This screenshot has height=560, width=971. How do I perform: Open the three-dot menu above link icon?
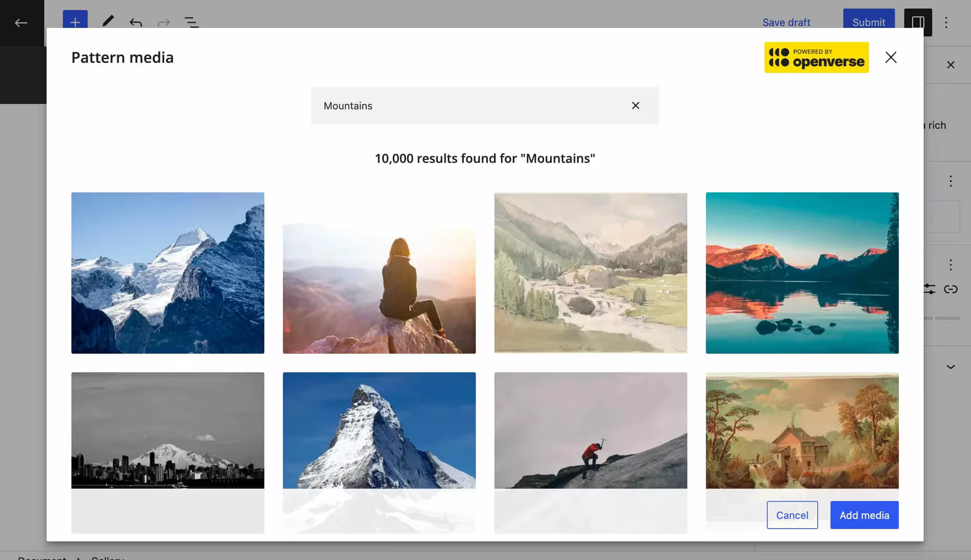[x=951, y=264]
